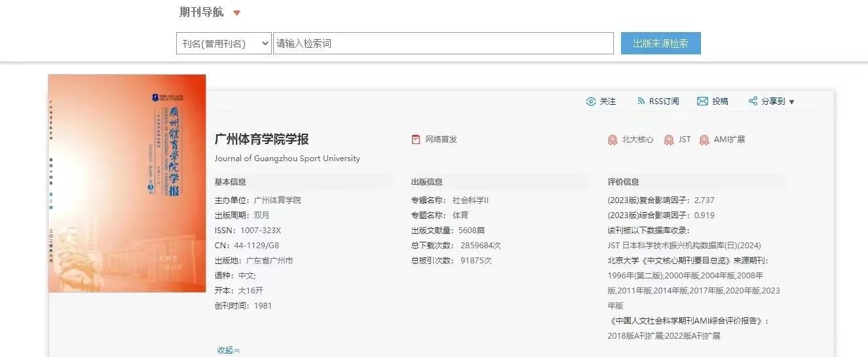The height and width of the screenshot is (357, 868).
Task: Click the 网络首发 label
Action: click(441, 140)
